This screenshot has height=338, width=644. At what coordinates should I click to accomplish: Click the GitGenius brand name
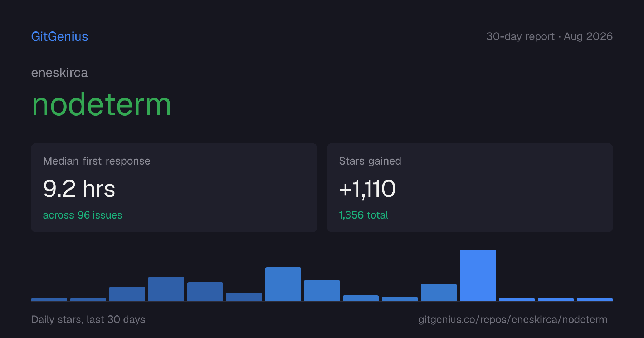60,36
